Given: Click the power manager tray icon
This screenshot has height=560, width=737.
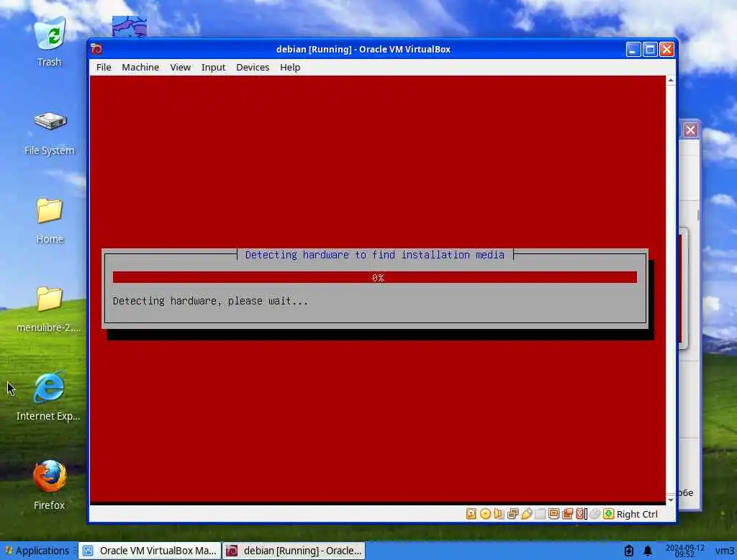Looking at the screenshot, I should pyautogui.click(x=629, y=551).
